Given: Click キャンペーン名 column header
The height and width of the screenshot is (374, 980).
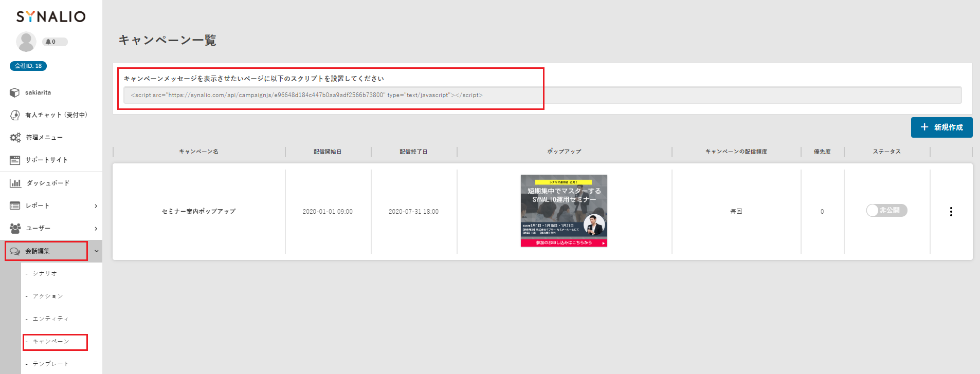Looking at the screenshot, I should click(198, 152).
